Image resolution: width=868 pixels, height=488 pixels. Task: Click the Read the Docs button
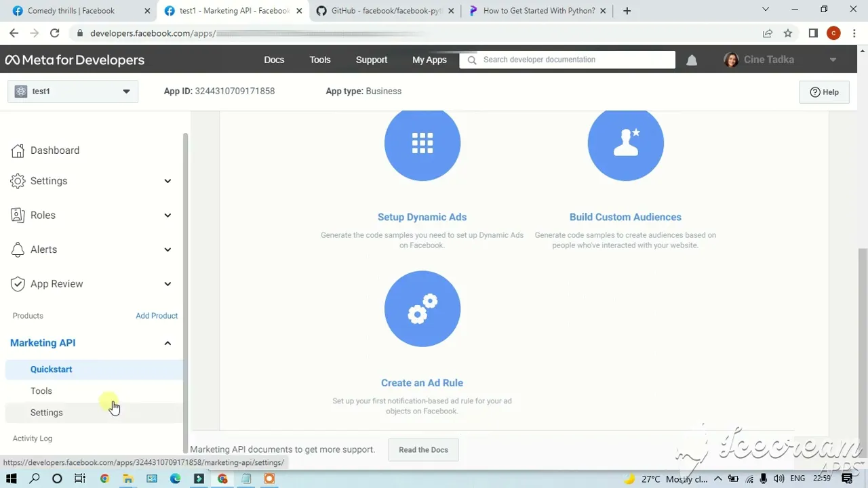[x=423, y=450]
